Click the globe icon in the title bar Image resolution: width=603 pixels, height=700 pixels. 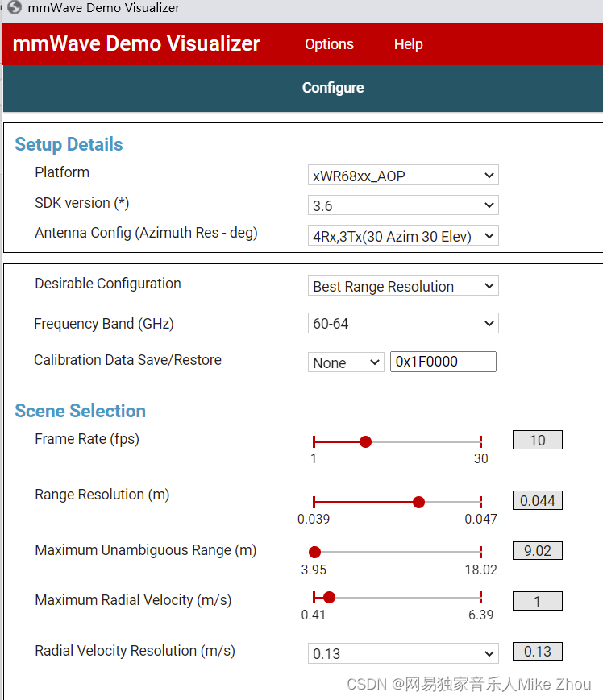click(x=15, y=7)
